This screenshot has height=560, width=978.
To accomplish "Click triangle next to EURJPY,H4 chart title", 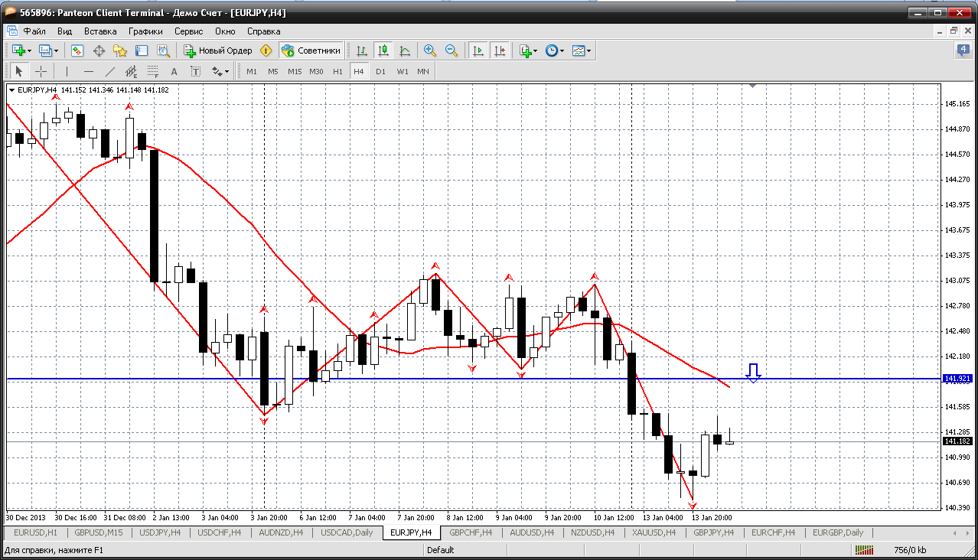I will click(x=11, y=90).
